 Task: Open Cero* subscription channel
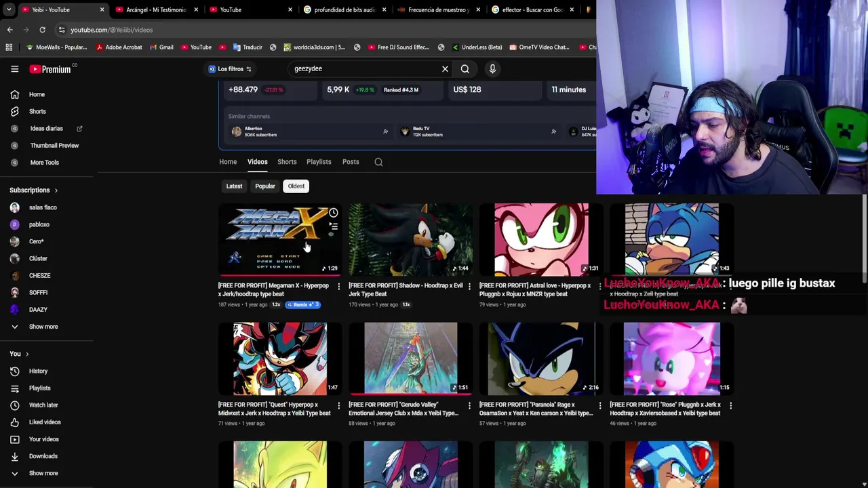[x=36, y=241]
